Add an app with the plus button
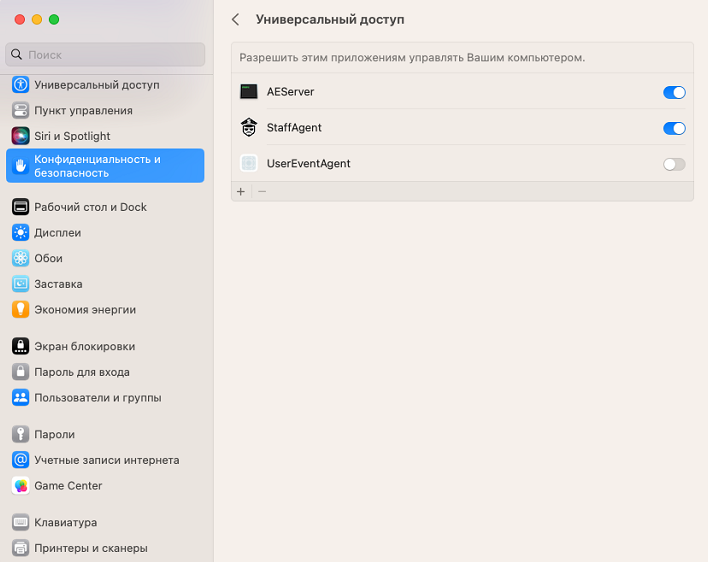Screen dimensions: 708x562 (x=240, y=191)
